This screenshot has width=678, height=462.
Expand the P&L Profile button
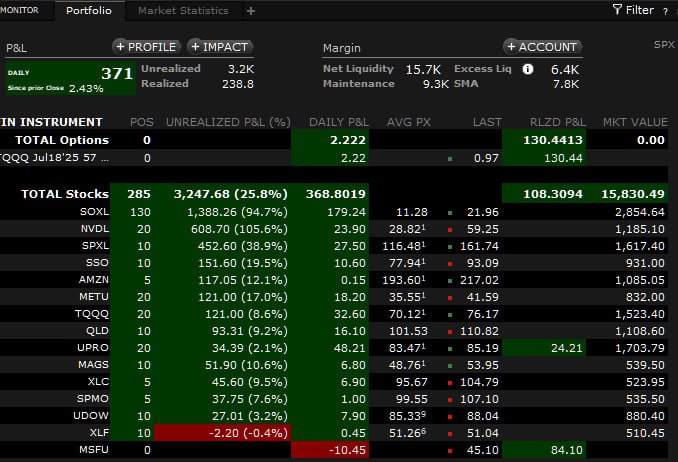tap(146, 47)
